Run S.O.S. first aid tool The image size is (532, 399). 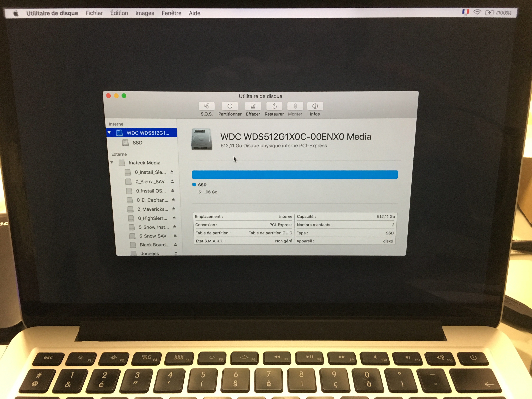coord(207,106)
